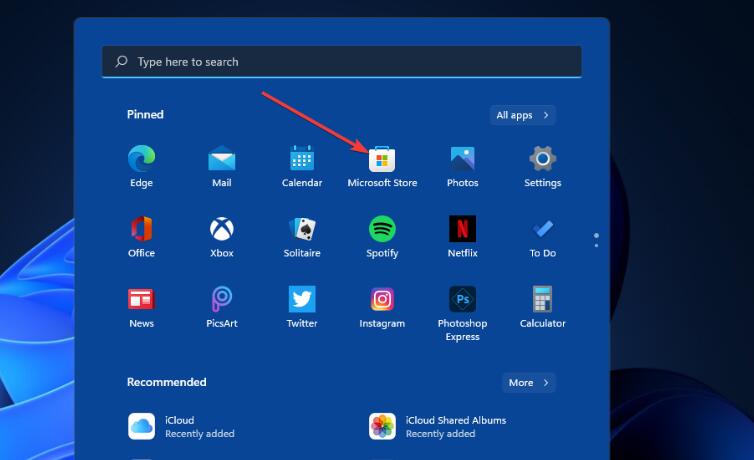Focus the Type here to search box
Screen dimensions: 754x460
coord(342,62)
